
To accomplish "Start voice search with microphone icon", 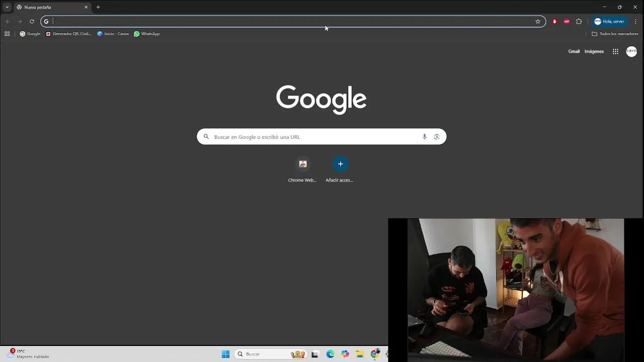I will point(425,137).
